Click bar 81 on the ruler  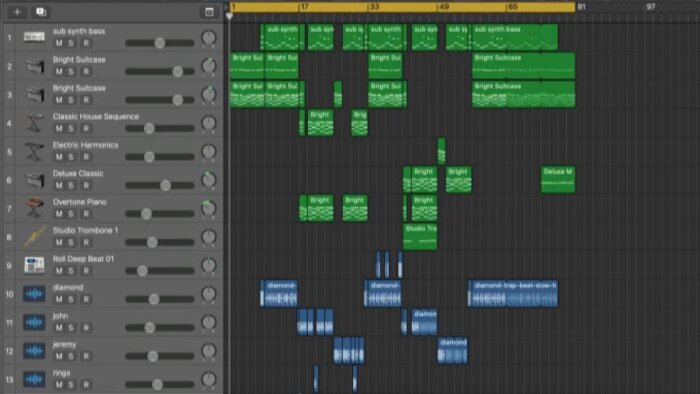pyautogui.click(x=581, y=7)
